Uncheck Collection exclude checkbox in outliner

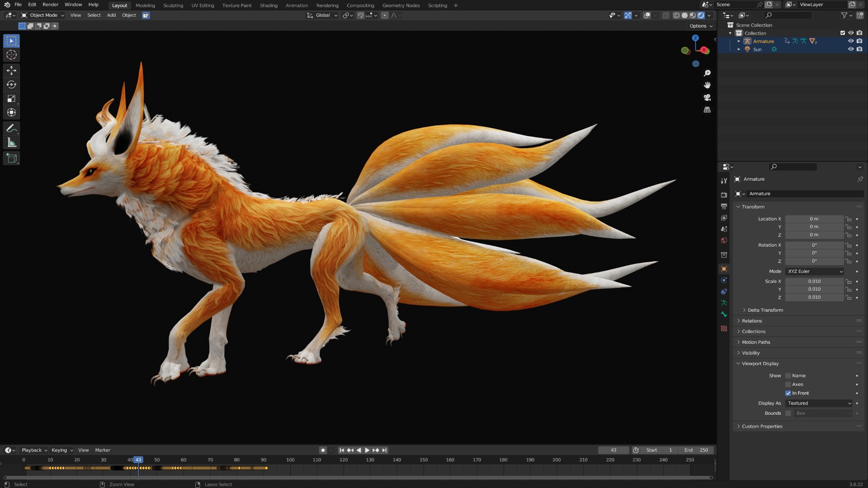842,33
